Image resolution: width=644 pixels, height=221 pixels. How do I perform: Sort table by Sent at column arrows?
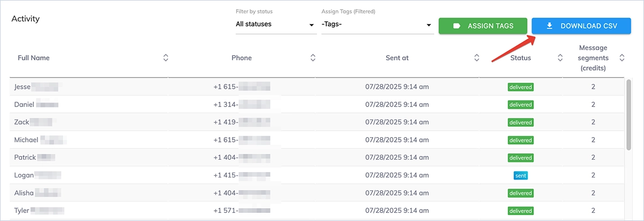point(477,58)
